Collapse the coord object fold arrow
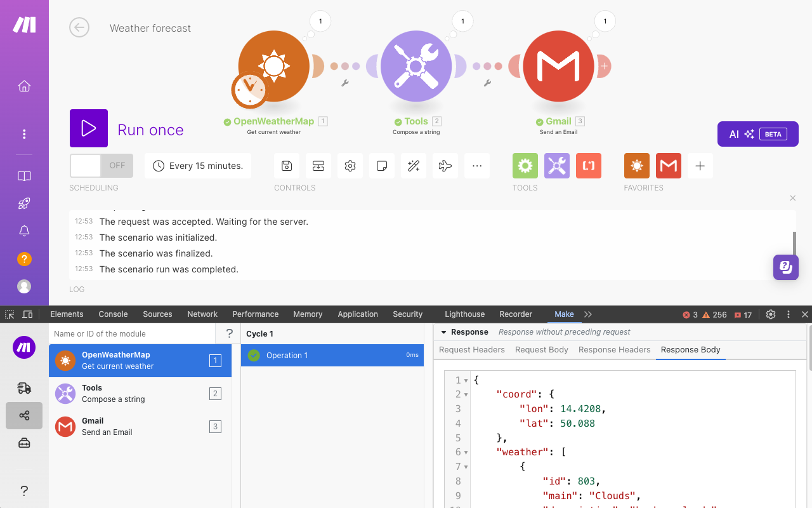The width and height of the screenshot is (812, 508). pyautogui.click(x=466, y=395)
